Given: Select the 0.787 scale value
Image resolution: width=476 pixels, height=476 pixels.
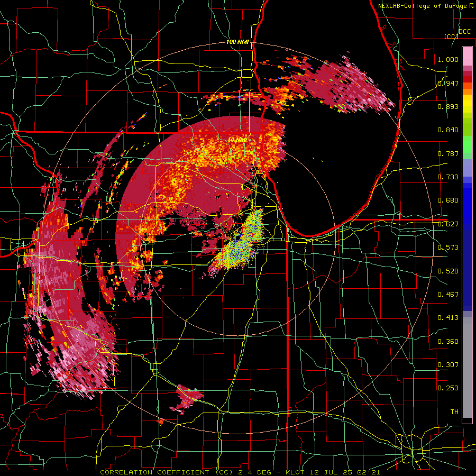Looking at the screenshot, I should pos(448,153).
